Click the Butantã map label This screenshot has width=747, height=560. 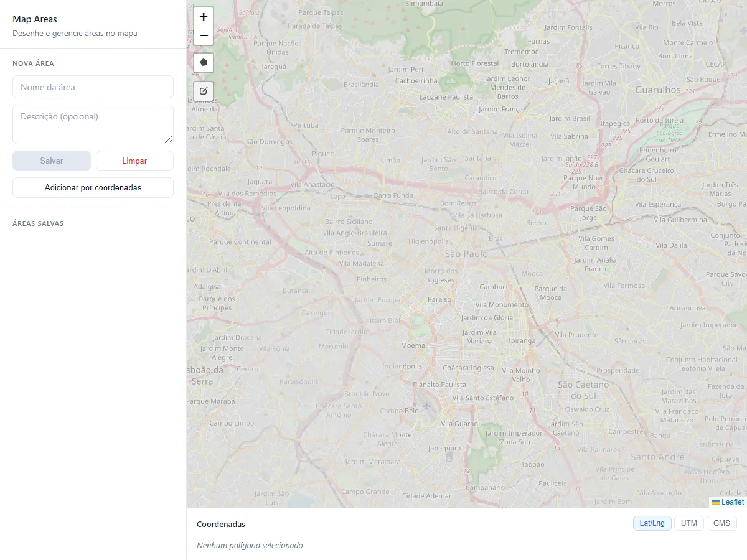pyautogui.click(x=295, y=291)
